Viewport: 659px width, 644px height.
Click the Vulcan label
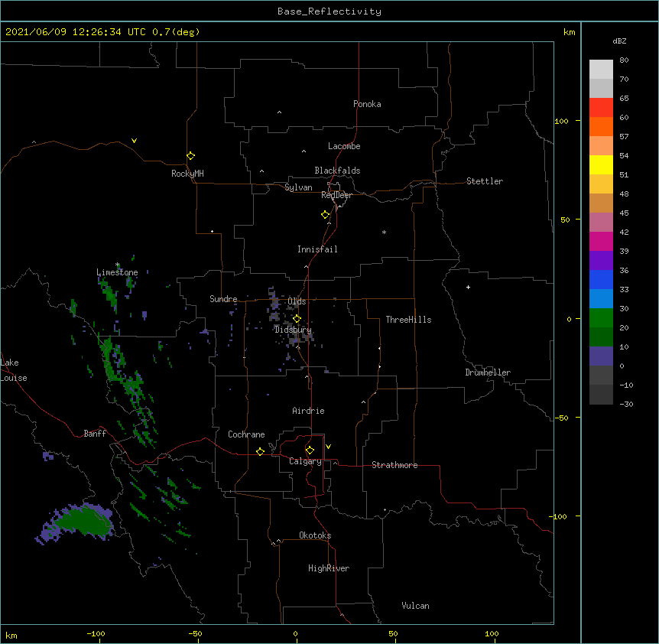point(415,606)
